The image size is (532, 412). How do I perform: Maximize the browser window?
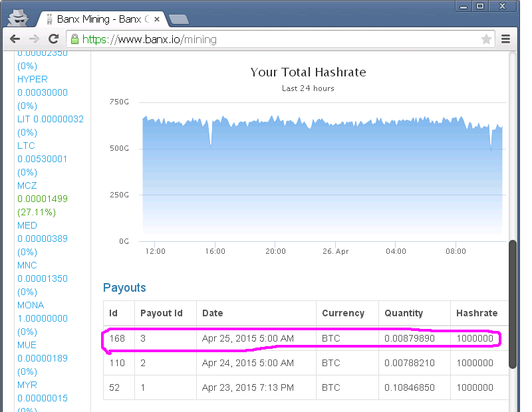479,6
